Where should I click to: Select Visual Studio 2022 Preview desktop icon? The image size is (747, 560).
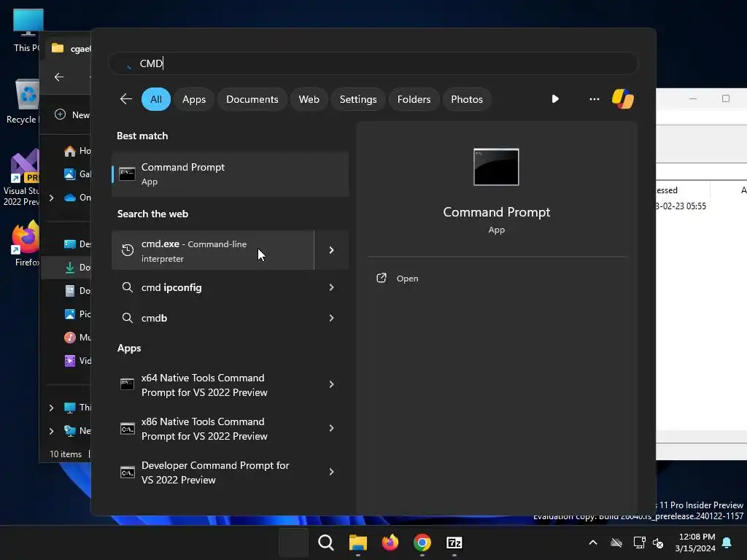(x=21, y=178)
